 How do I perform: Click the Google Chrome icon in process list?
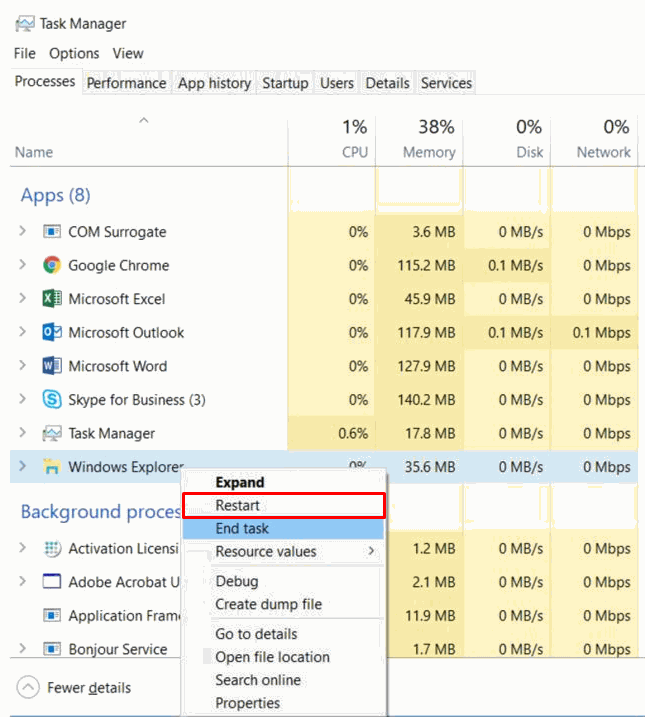tap(52, 266)
